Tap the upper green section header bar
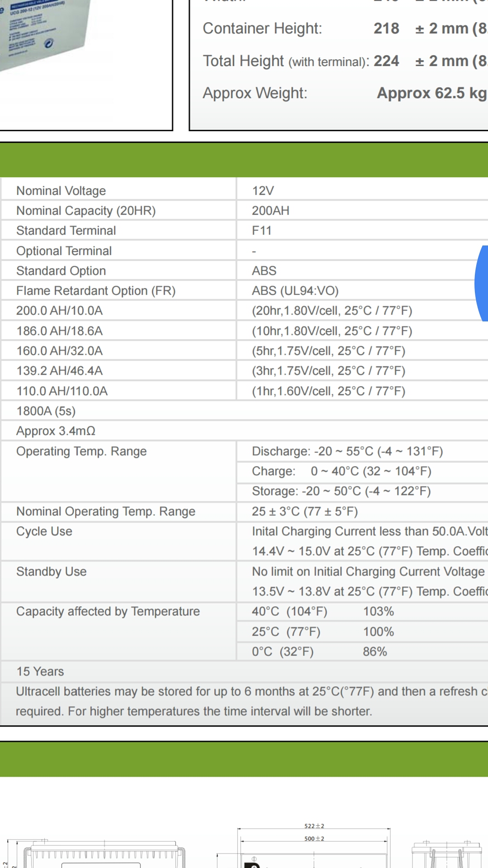The image size is (488, 868). click(x=244, y=160)
